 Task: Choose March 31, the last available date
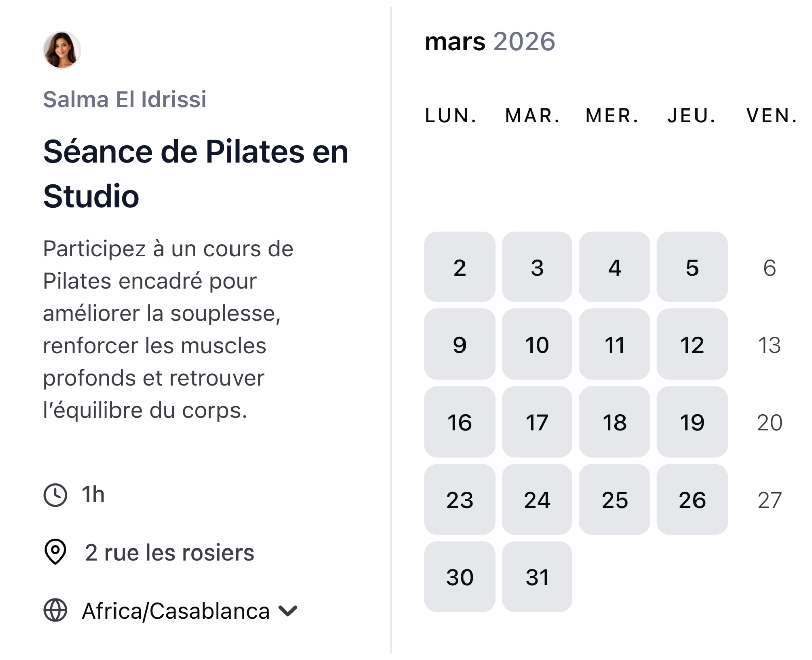pyautogui.click(x=536, y=577)
